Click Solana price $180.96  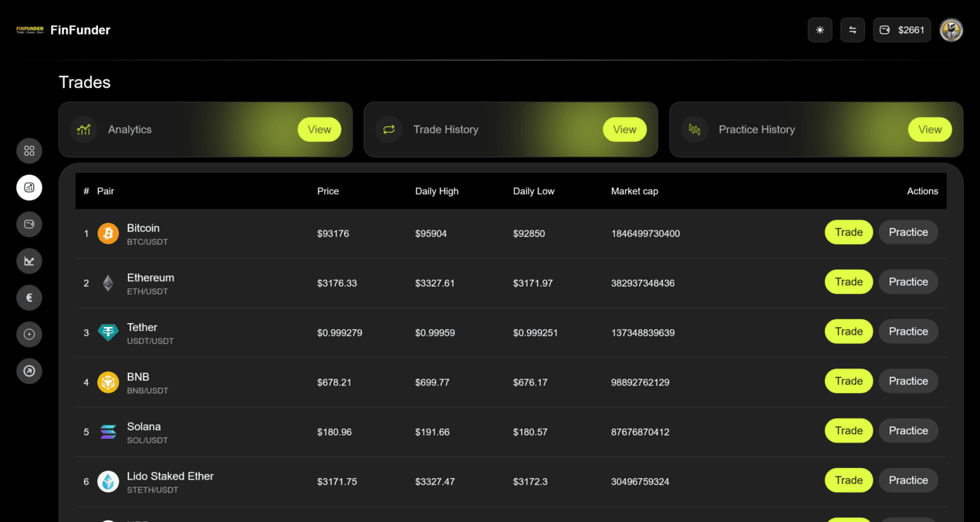tap(334, 432)
